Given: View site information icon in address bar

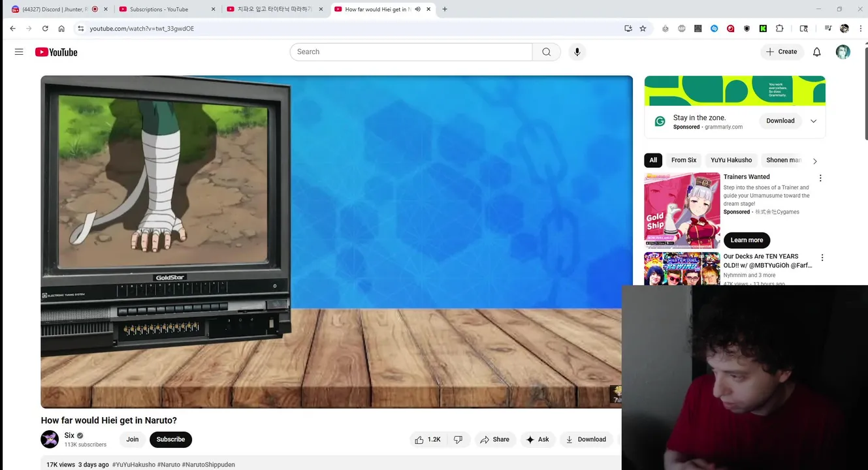Looking at the screenshot, I should tap(80, 29).
